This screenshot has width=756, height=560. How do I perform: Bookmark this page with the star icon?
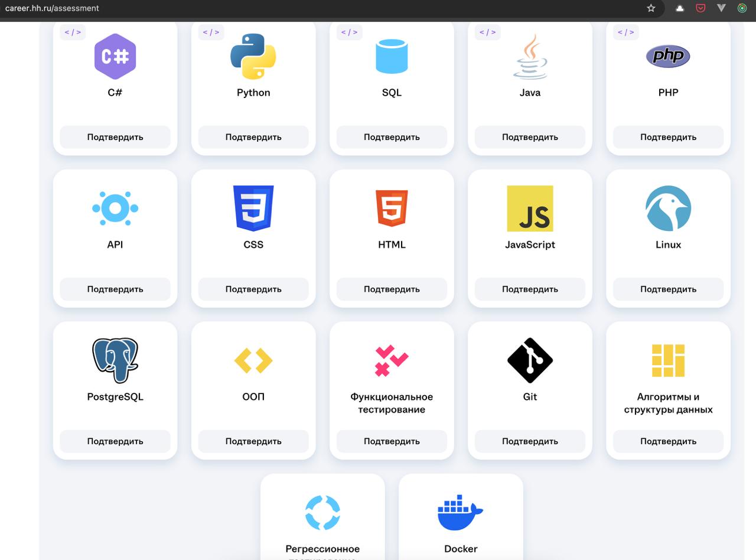click(x=651, y=8)
